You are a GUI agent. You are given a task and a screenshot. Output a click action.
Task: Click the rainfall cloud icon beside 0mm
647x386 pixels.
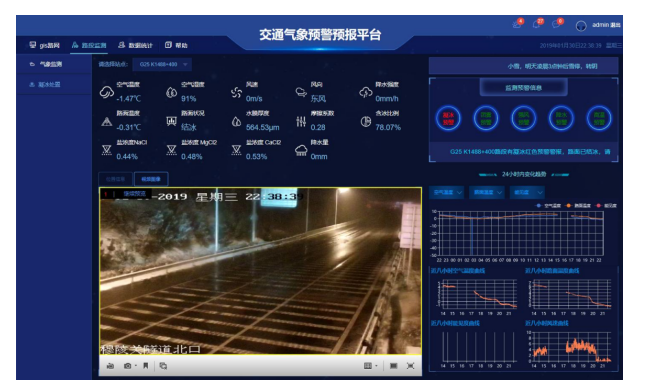pos(301,150)
